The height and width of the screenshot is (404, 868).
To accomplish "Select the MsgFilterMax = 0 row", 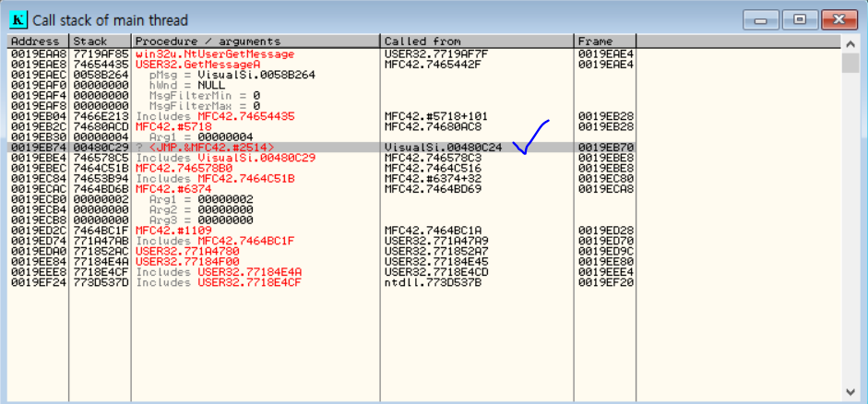I will coord(424,106).
